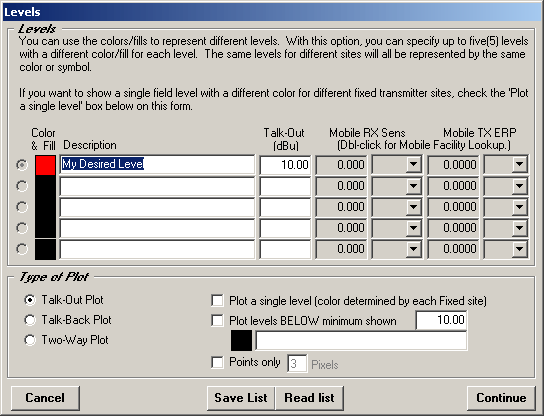Click the Continue button
544x416 pixels.
click(501, 398)
